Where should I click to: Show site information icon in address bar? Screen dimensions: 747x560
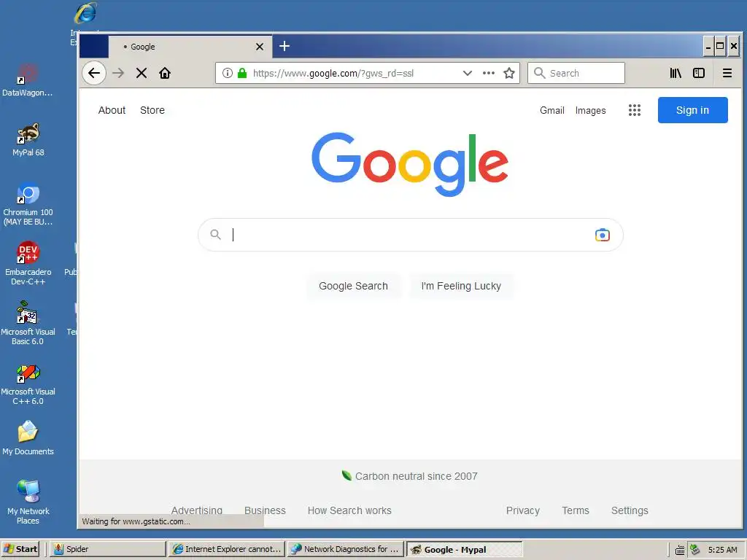click(x=228, y=73)
